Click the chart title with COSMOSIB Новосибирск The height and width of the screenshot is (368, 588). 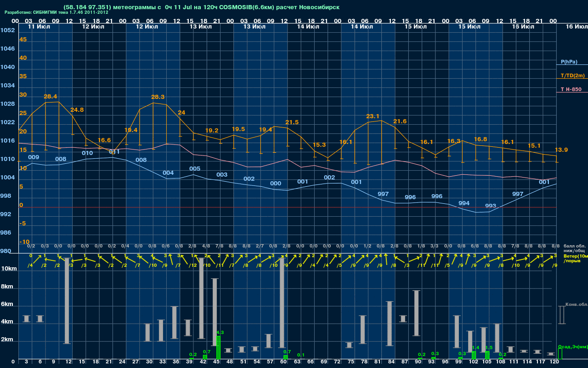coord(202,7)
